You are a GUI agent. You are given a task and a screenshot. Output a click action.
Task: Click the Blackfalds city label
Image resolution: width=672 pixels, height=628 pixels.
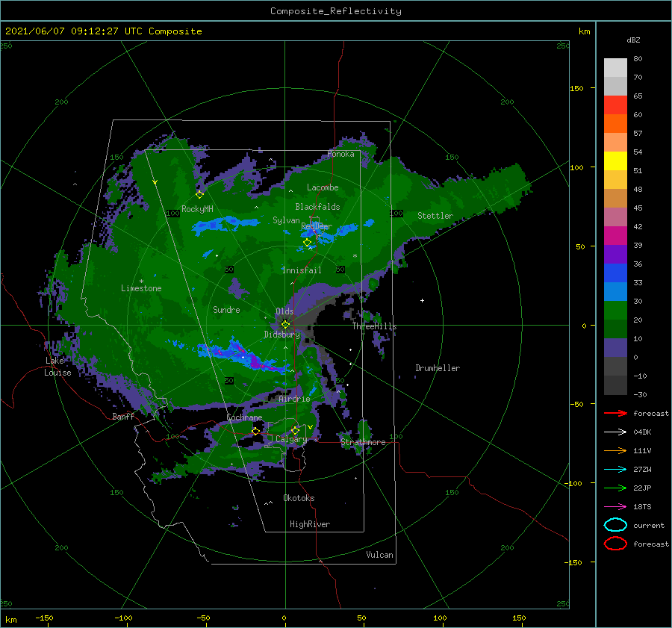click(317, 207)
